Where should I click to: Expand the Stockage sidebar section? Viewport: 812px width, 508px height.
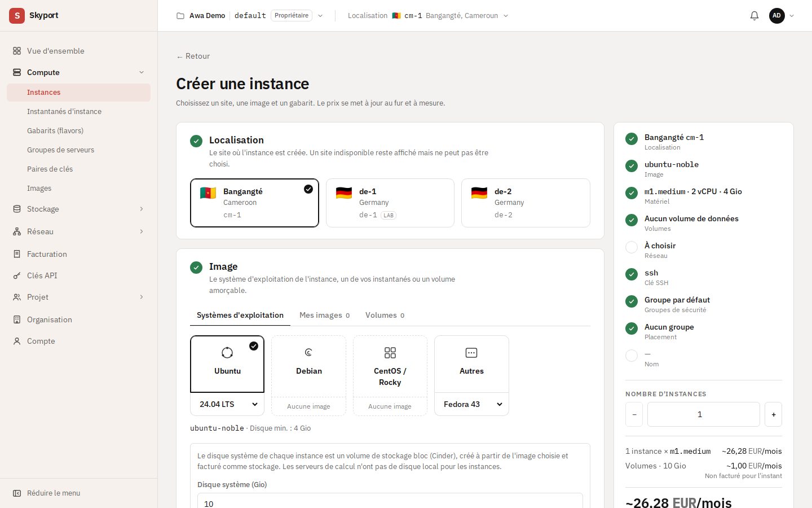78,209
